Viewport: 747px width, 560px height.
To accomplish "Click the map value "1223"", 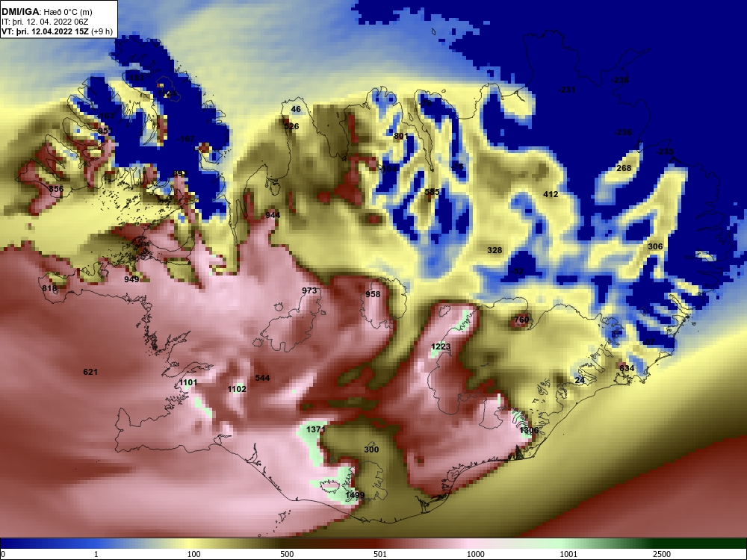I will [441, 346].
